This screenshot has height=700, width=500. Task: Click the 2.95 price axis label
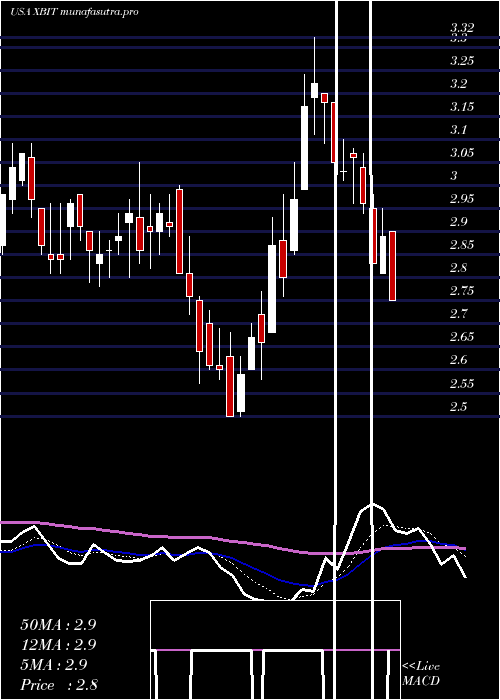462,199
